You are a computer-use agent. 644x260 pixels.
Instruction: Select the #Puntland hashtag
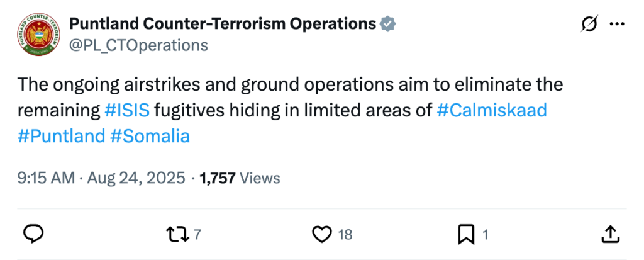[61, 136]
